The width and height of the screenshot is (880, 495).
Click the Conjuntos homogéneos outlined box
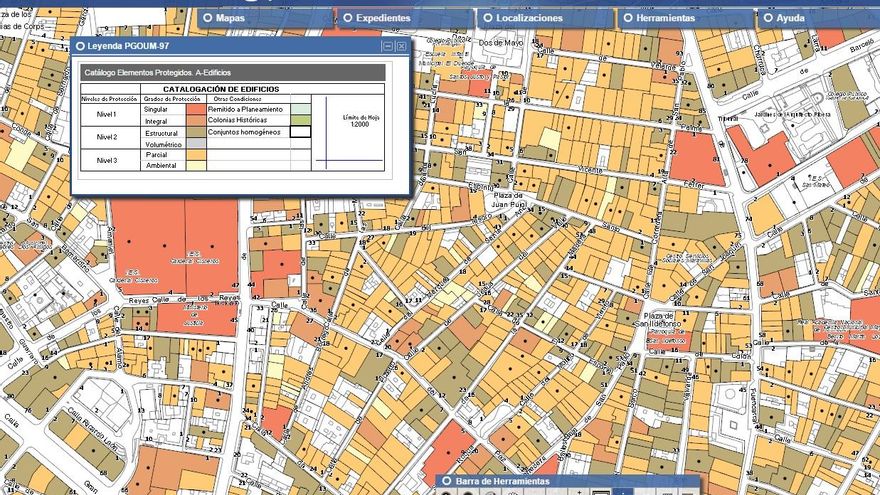(x=300, y=132)
